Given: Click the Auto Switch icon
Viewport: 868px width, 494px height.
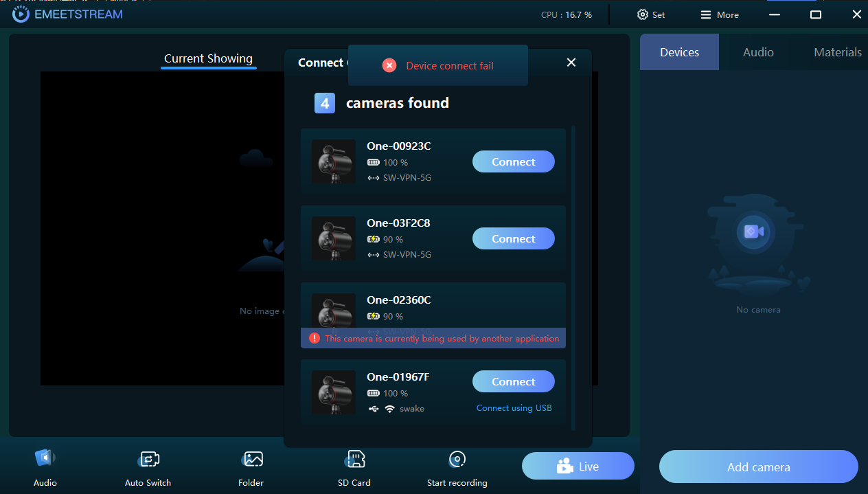Looking at the screenshot, I should click(x=148, y=459).
